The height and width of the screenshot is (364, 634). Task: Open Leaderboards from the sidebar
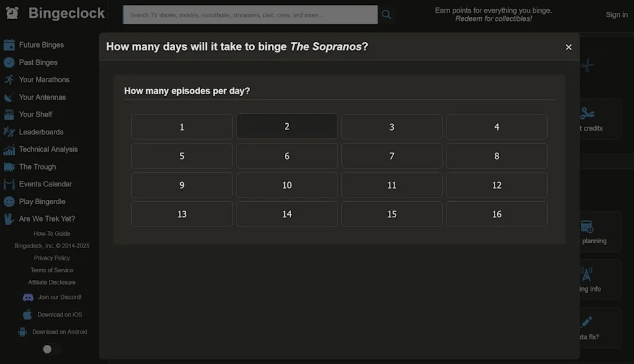pos(41,132)
